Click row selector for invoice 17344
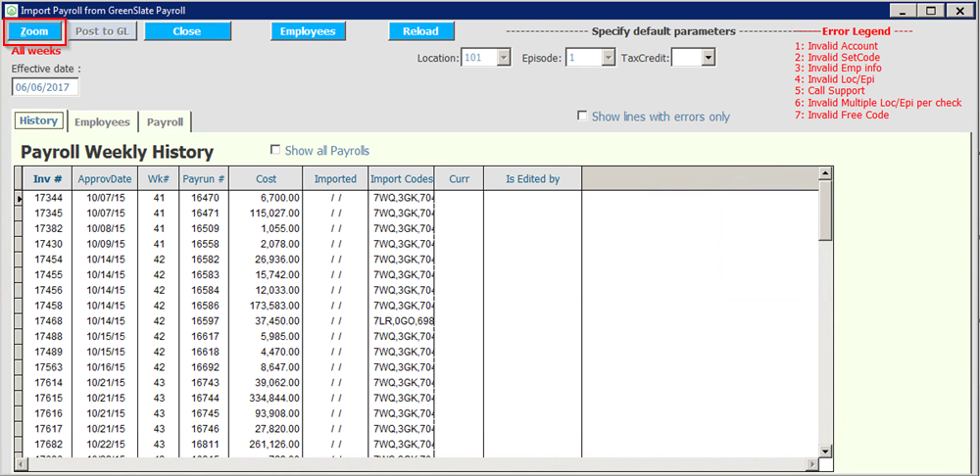Viewport: 980px width, 476px height. click(x=18, y=198)
